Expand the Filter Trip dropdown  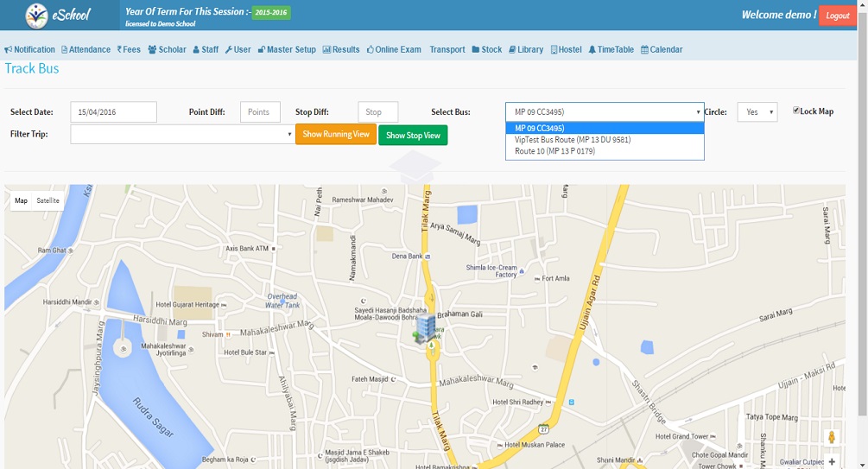pyautogui.click(x=182, y=135)
